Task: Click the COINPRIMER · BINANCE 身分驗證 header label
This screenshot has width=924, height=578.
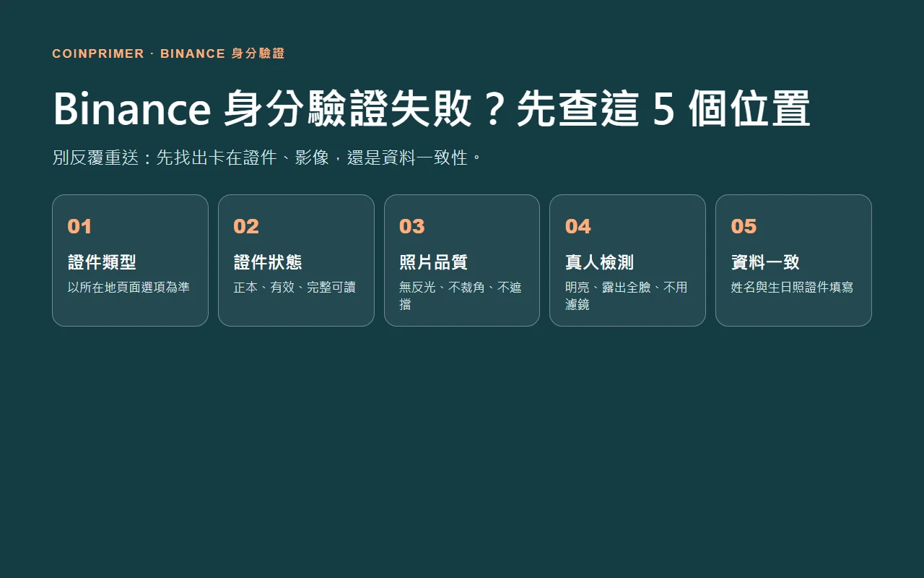Action: pyautogui.click(x=168, y=53)
